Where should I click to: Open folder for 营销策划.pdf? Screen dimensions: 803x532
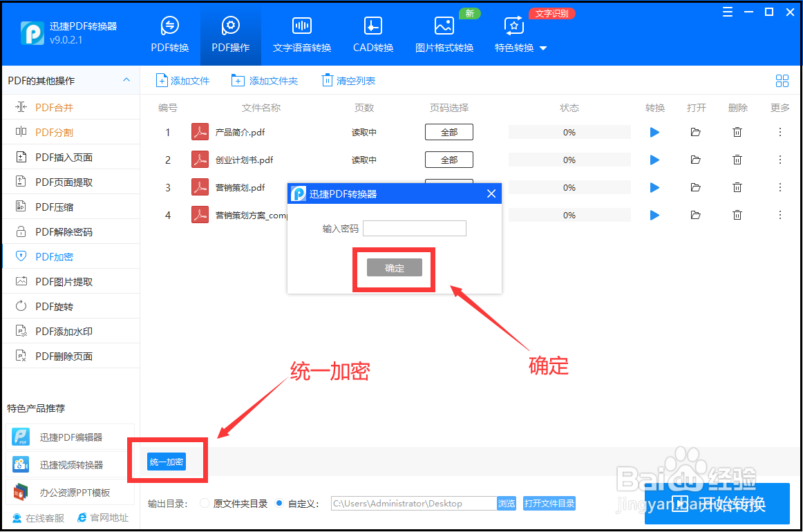[x=695, y=187]
